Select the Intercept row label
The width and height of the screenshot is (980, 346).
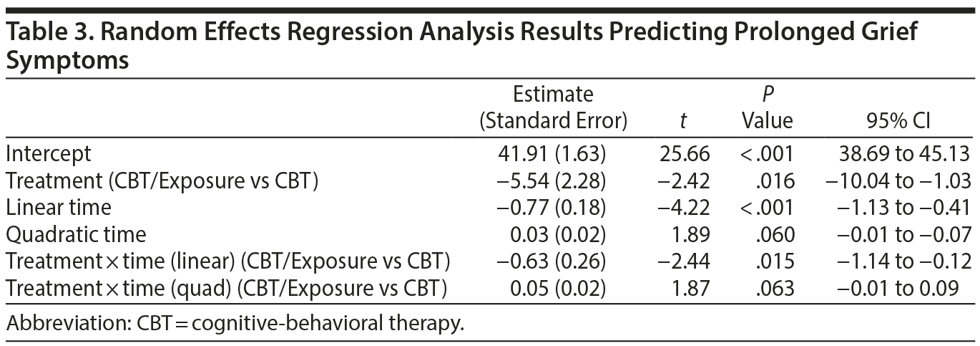coord(49,154)
